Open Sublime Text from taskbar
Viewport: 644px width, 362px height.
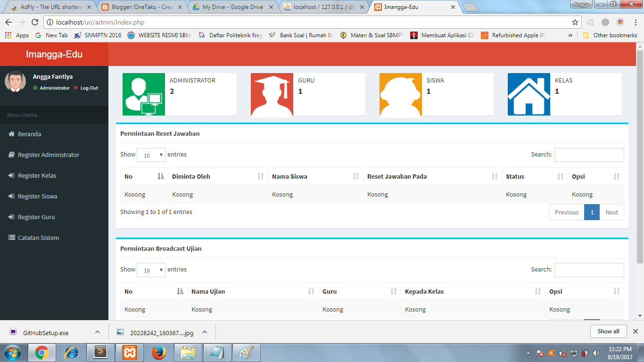(x=100, y=353)
